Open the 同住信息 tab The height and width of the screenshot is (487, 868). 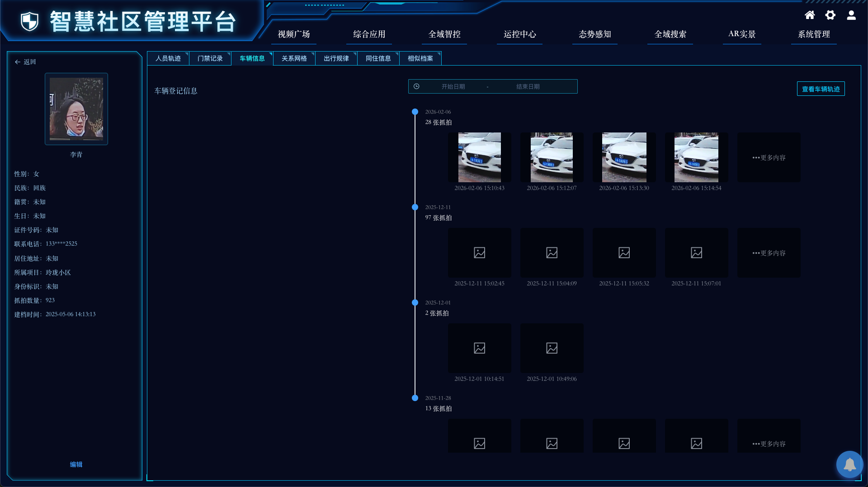click(378, 58)
